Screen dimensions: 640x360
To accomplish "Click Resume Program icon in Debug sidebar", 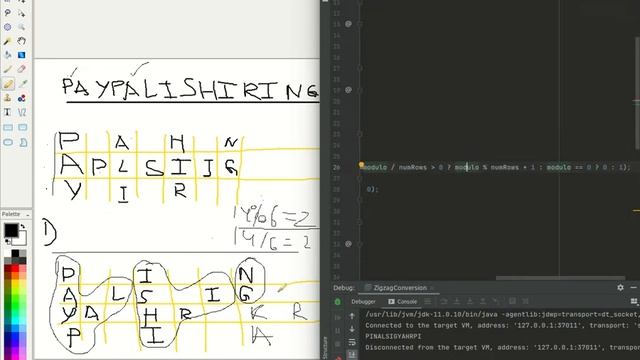I will pos(338,317).
